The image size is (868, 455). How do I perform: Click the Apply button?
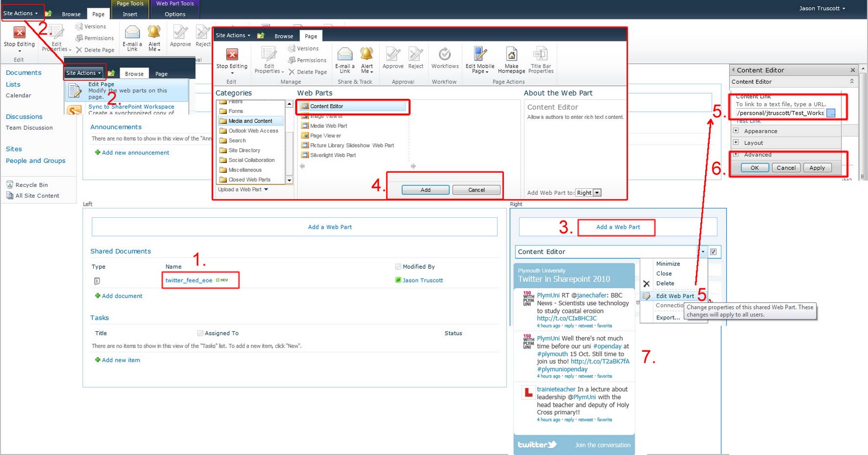click(x=817, y=168)
